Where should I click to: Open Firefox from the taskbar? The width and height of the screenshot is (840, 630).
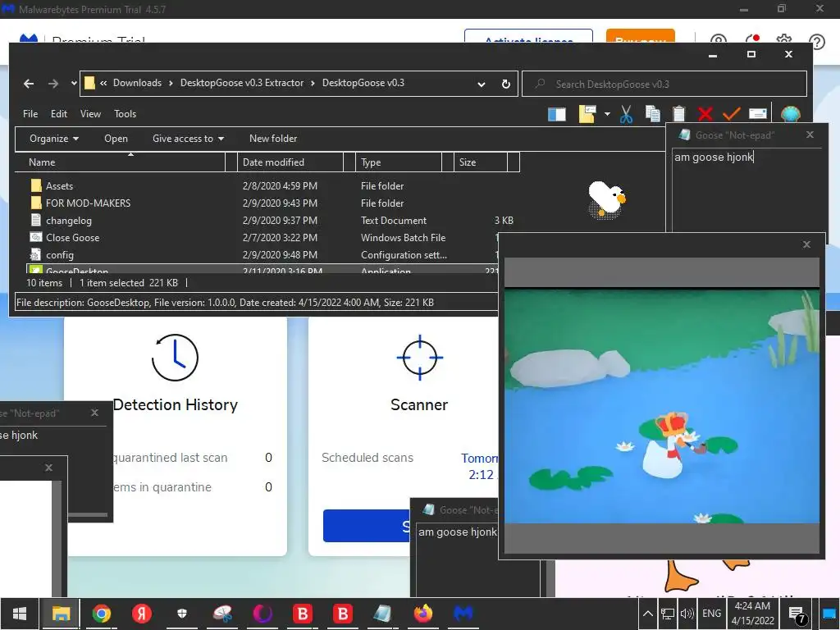(x=422, y=614)
